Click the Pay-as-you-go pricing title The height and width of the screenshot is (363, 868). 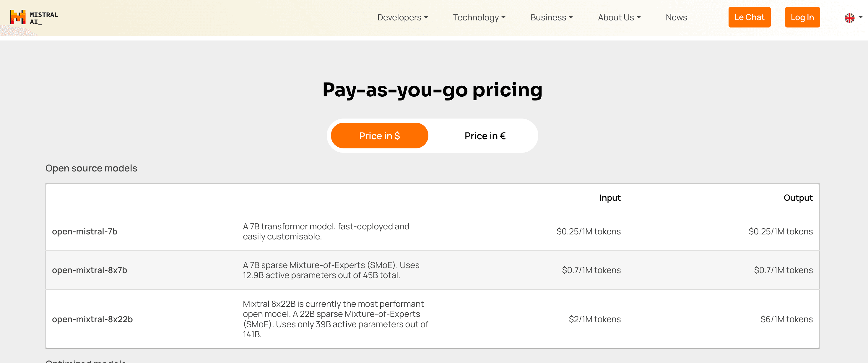pyautogui.click(x=432, y=90)
